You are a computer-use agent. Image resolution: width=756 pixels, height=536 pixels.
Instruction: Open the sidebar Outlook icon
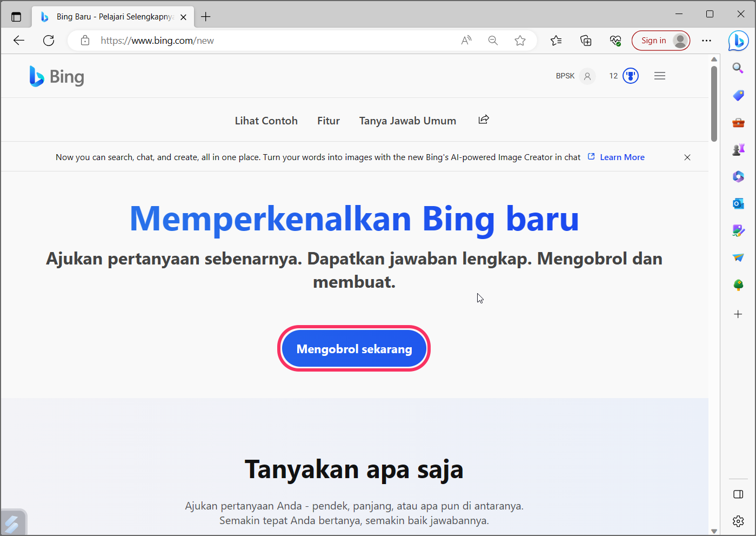pyautogui.click(x=738, y=203)
